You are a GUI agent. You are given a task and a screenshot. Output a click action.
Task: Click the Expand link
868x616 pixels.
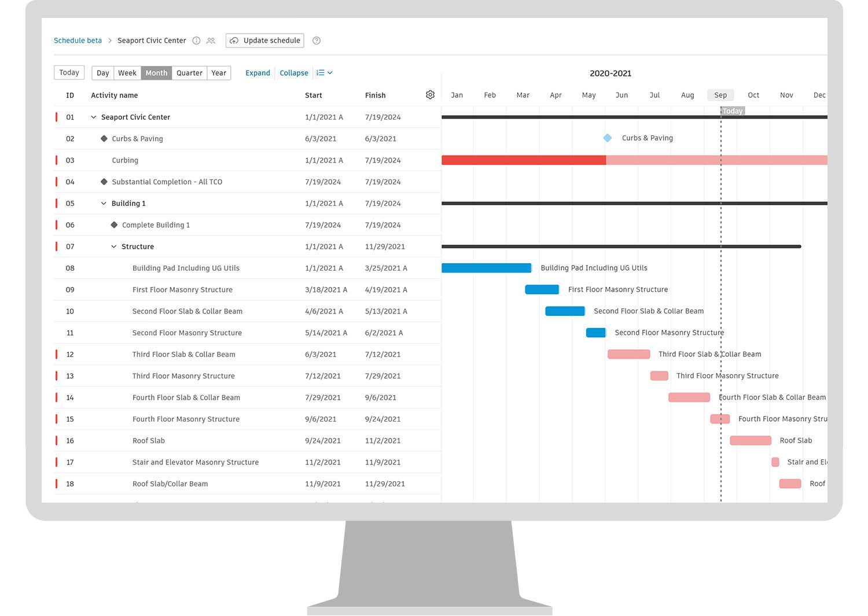pyautogui.click(x=258, y=72)
